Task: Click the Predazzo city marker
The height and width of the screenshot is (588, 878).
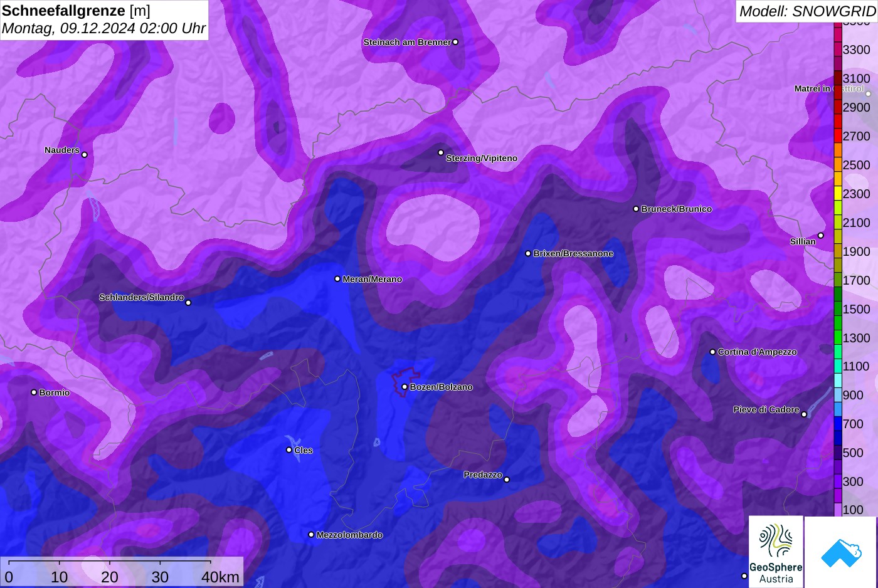Action: point(507,480)
